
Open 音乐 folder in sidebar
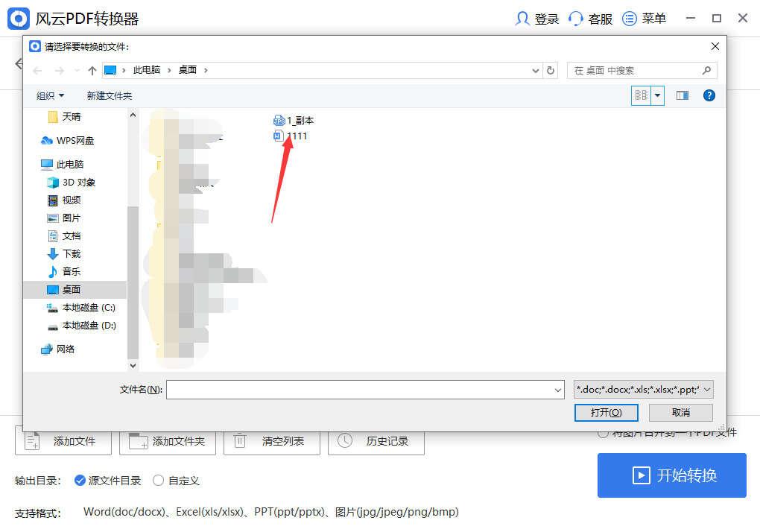click(63, 272)
